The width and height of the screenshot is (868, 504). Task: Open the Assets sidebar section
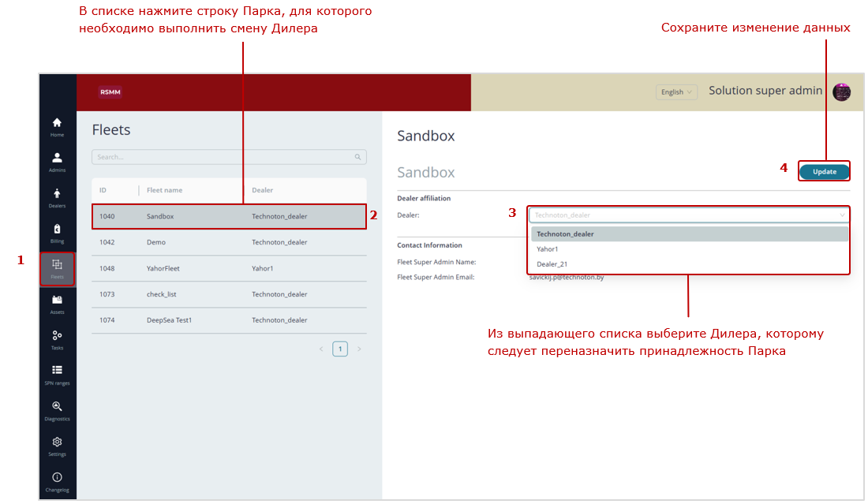tap(57, 304)
